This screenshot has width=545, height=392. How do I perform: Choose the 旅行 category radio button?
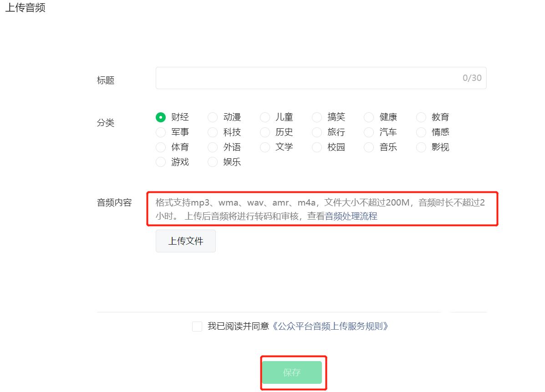tap(317, 132)
